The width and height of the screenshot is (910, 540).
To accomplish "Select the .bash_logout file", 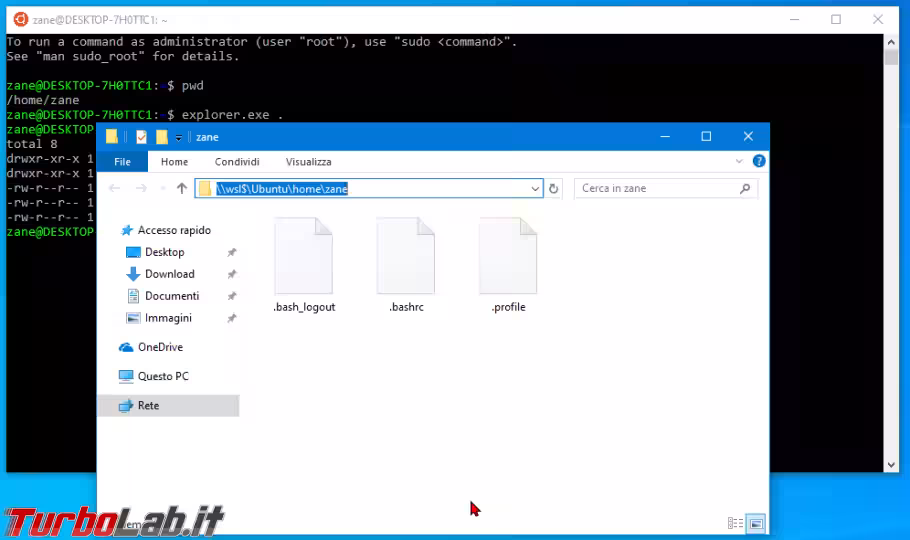I will pyautogui.click(x=304, y=265).
